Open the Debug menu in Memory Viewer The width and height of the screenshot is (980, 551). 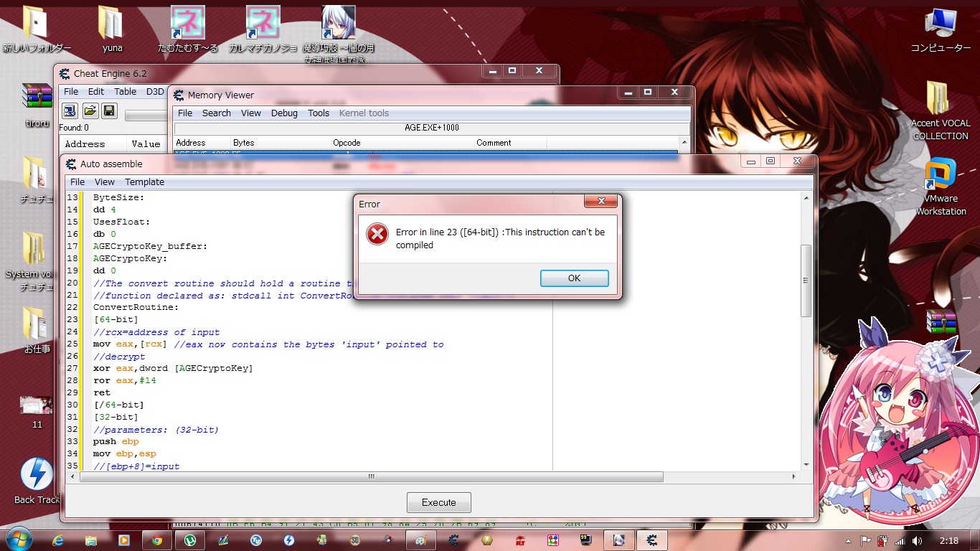click(x=284, y=113)
